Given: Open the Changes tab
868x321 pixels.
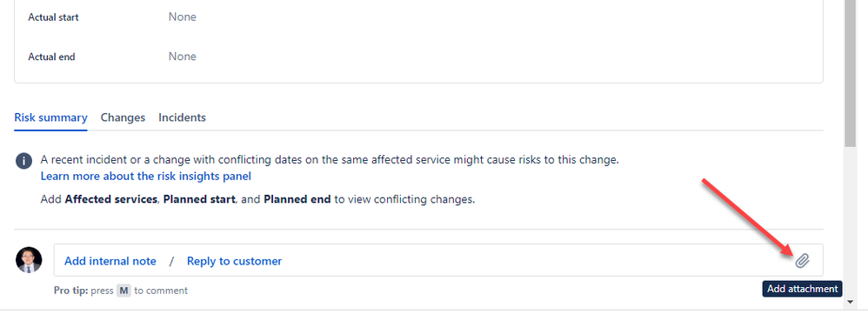Looking at the screenshot, I should (x=123, y=117).
